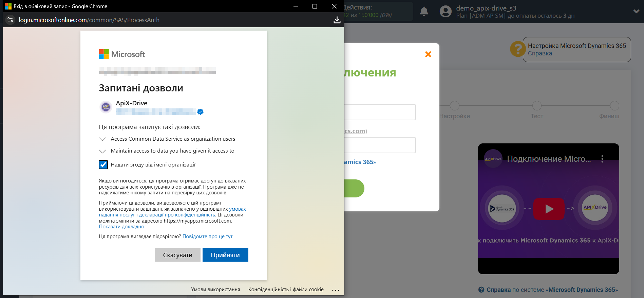Click the install app icon in address bar

coord(337,20)
